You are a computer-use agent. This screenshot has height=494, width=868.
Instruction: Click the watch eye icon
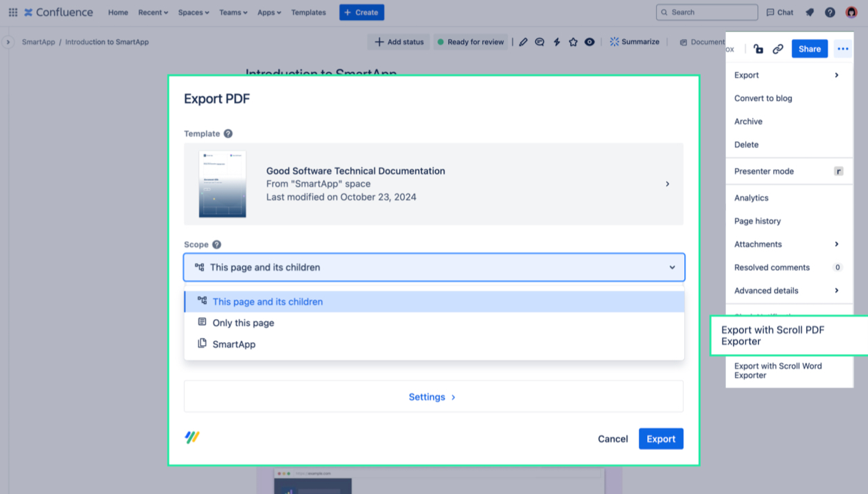tap(589, 42)
